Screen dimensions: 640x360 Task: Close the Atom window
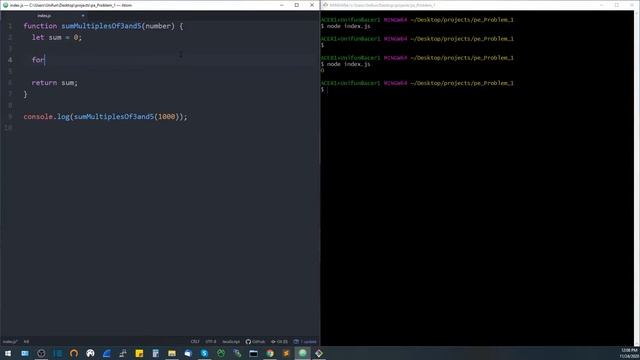[x=312, y=5]
